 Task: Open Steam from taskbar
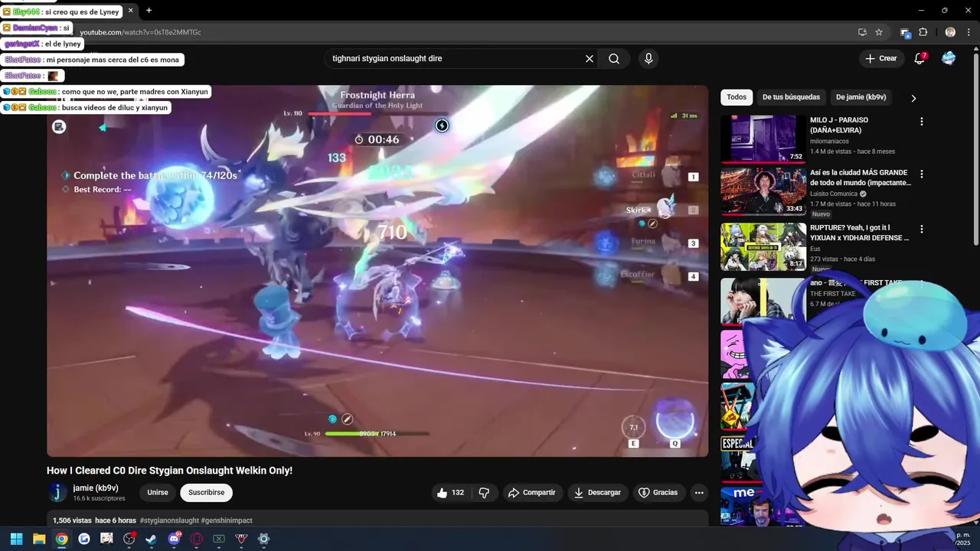coord(152,539)
